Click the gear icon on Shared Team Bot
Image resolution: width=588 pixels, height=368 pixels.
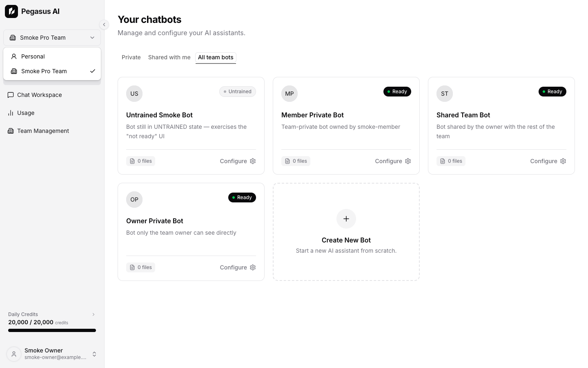(563, 161)
